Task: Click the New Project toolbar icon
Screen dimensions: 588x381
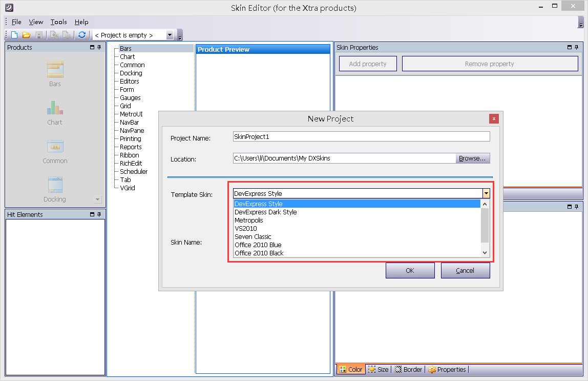Action: click(x=14, y=35)
